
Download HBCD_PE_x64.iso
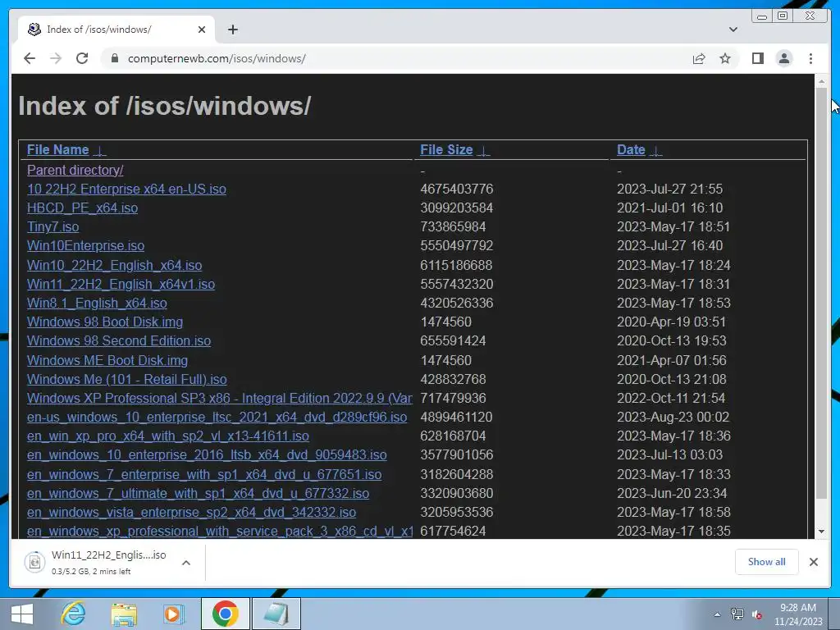[83, 208]
